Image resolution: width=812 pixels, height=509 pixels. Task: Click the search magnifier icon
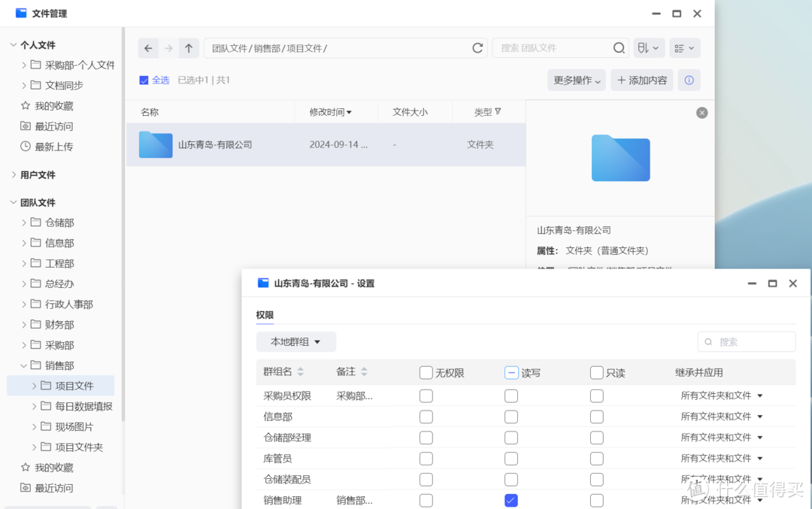pyautogui.click(x=619, y=48)
